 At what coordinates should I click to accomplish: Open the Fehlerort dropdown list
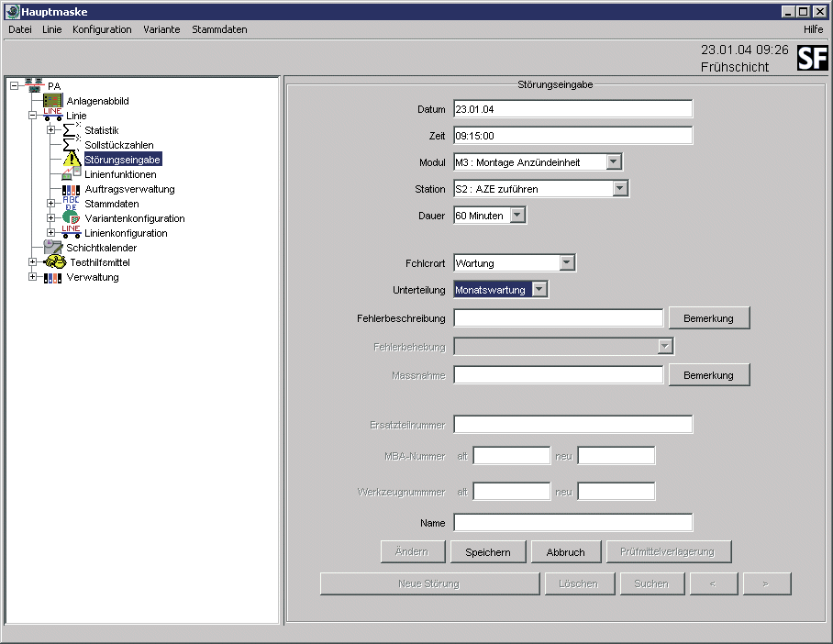pos(567,262)
